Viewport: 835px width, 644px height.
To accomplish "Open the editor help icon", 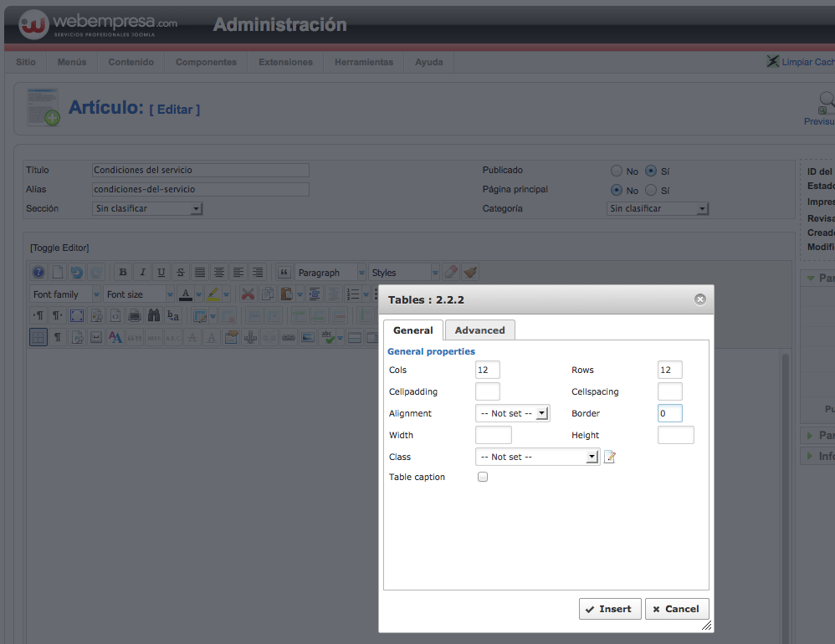I will coord(38,273).
